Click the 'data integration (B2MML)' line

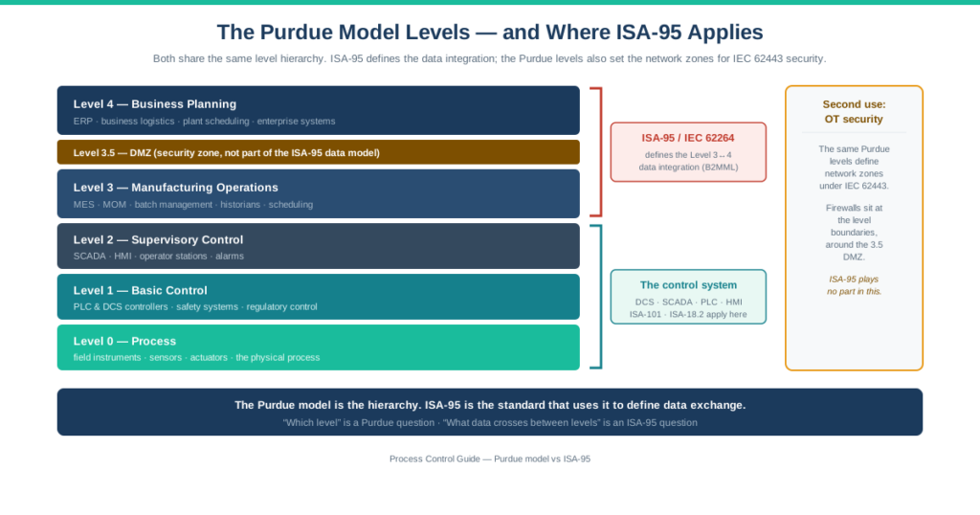(688, 168)
